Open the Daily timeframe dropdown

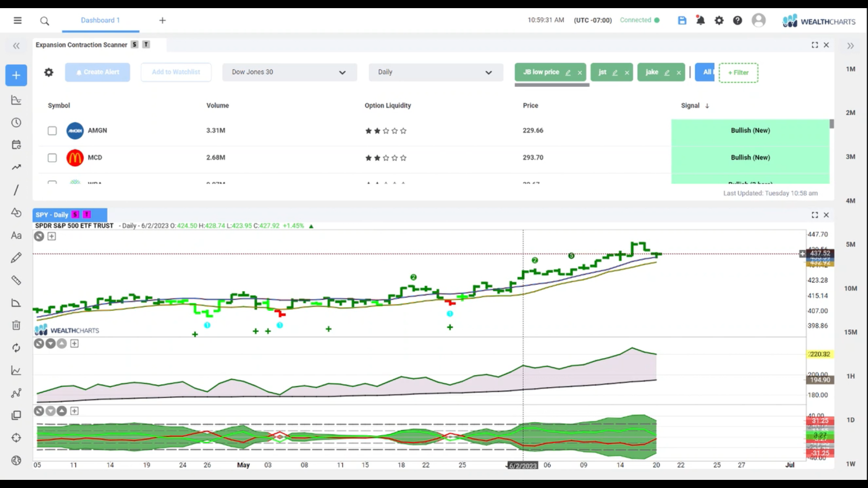coord(436,72)
